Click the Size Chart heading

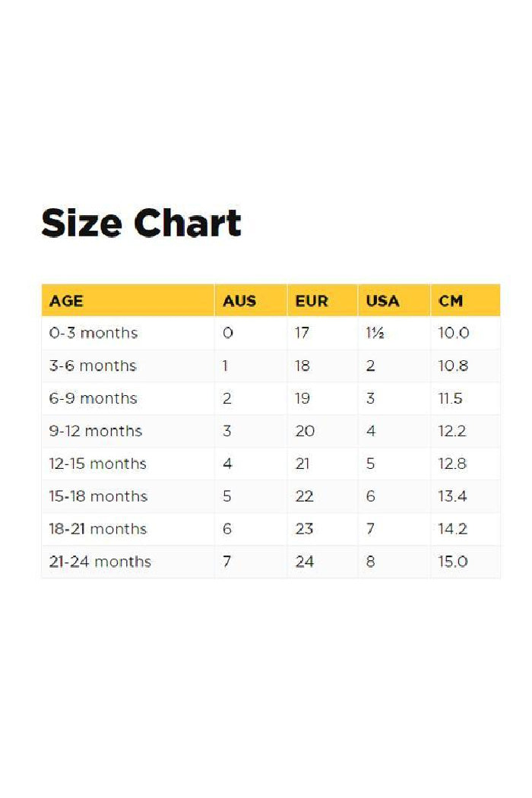click(x=141, y=223)
